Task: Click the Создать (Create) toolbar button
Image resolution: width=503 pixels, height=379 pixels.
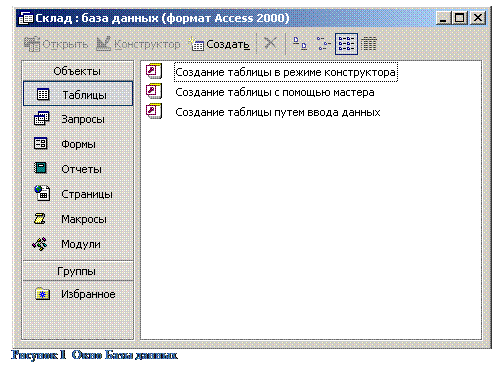Action: coord(220,44)
